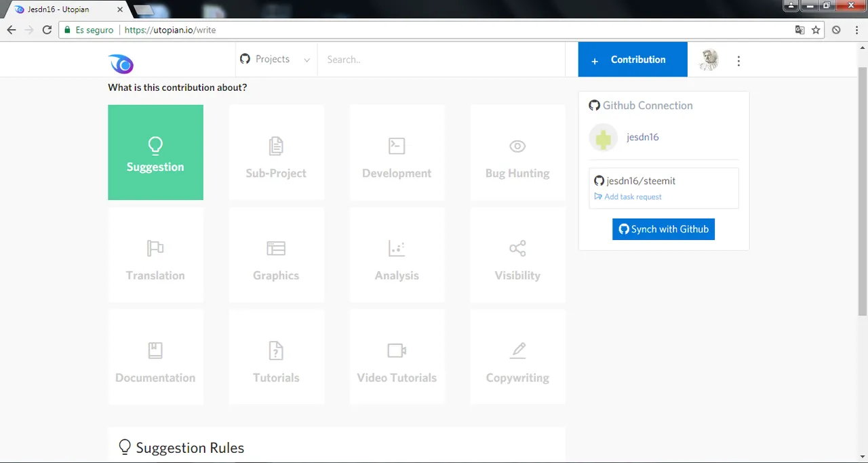The width and height of the screenshot is (868, 463).
Task: Select the Jesdn16 - Utopian tab
Action: 65,9
